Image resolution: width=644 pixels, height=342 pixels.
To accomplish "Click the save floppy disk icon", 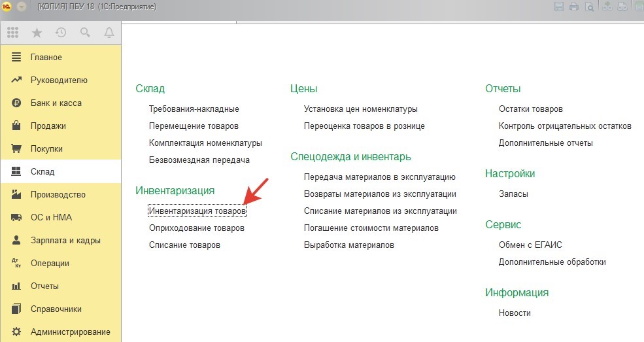I will 559,7.
